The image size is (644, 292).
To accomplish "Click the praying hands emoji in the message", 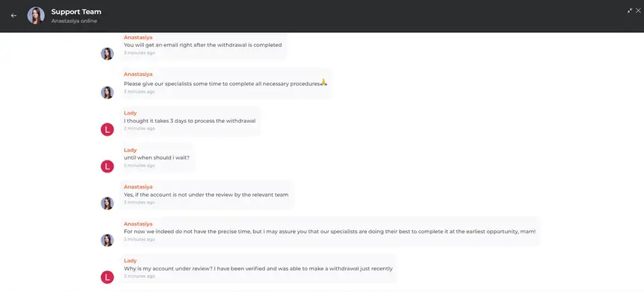I will click(323, 83).
